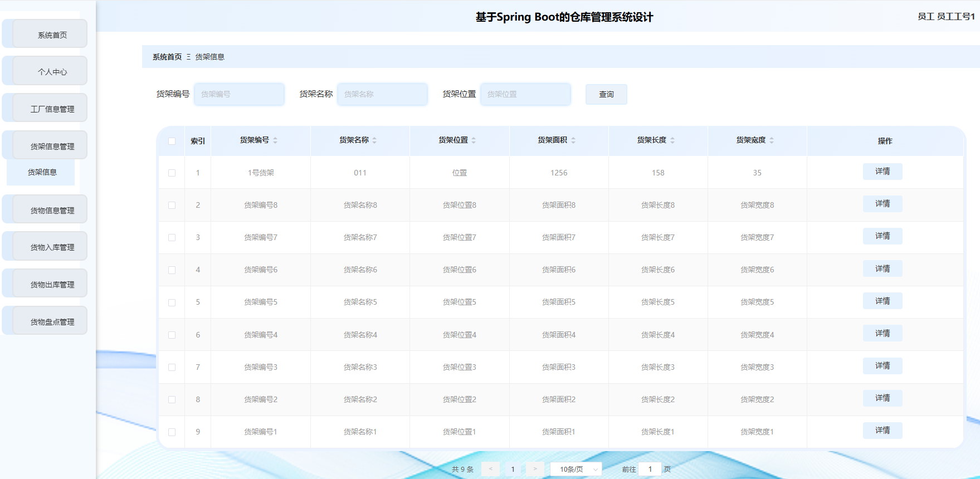
Task: Sort by 货架长度 column arrows
Action: point(672,140)
